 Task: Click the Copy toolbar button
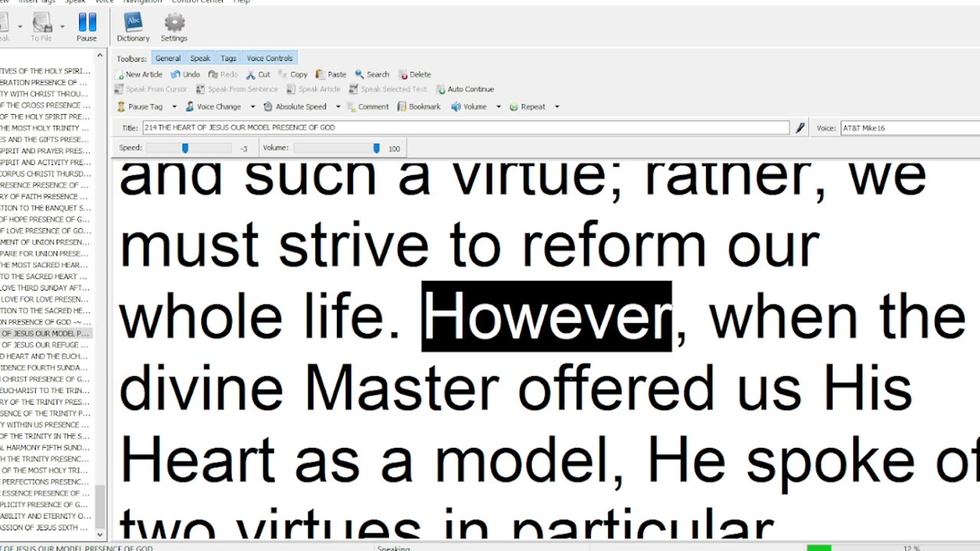click(293, 74)
